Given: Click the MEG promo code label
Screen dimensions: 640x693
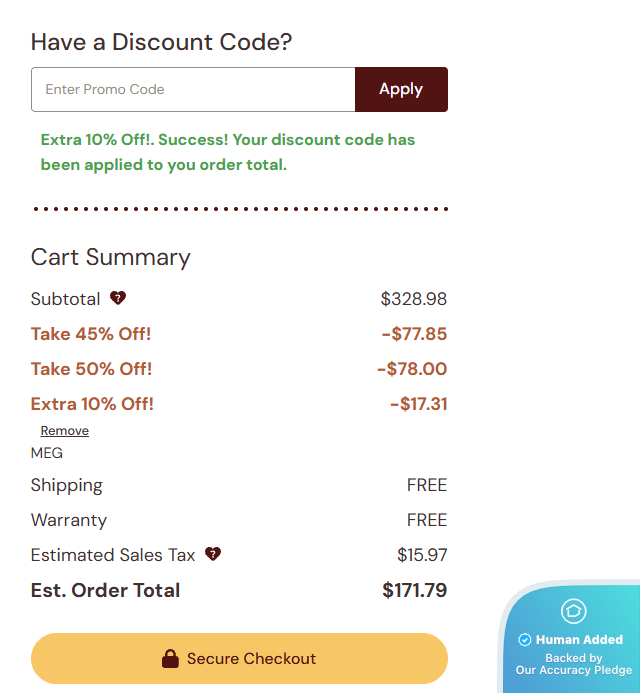Looking at the screenshot, I should coord(47,453).
